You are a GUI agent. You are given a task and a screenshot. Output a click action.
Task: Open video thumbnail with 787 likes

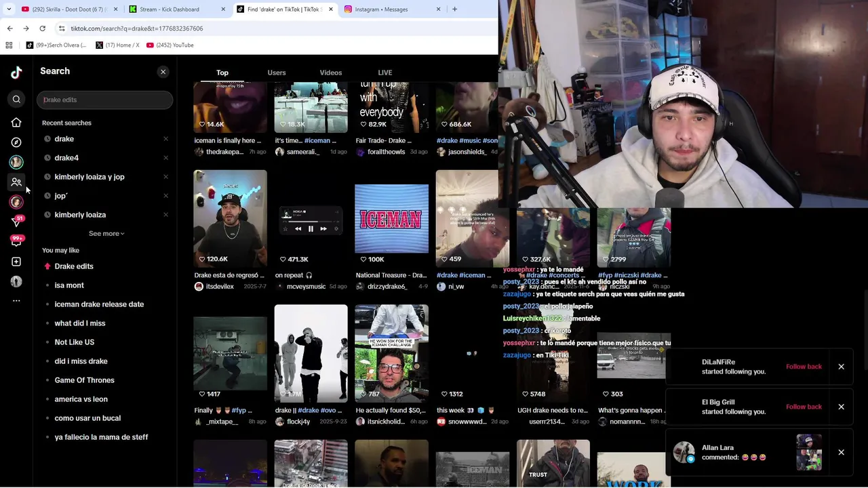(x=391, y=353)
